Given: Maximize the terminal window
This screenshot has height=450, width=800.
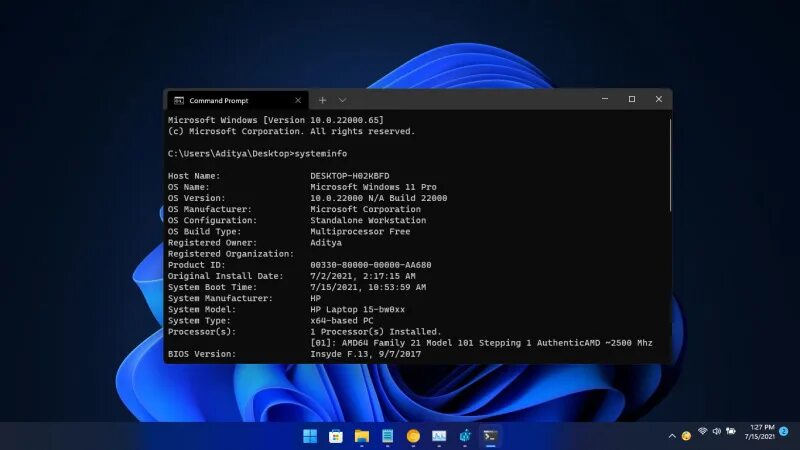Looking at the screenshot, I should coord(632,99).
